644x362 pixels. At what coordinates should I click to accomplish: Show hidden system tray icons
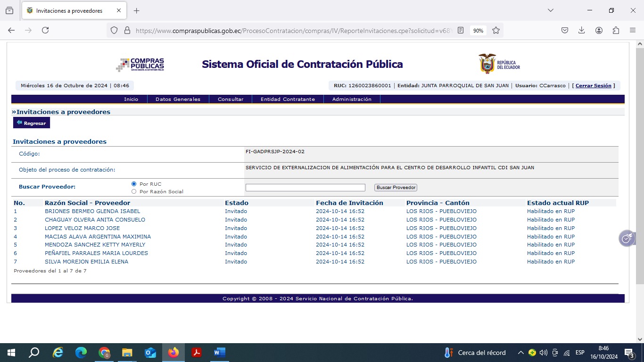520,353
